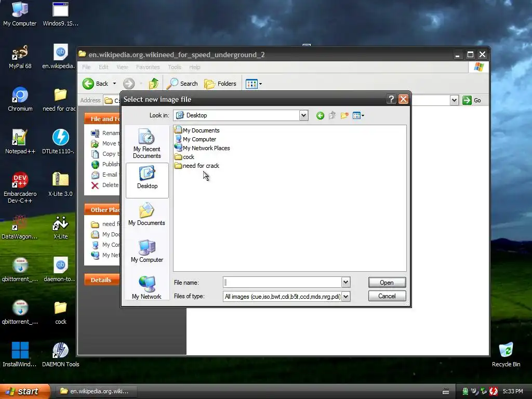This screenshot has height=399, width=532.
Task: Open Edit menu in Explorer window
Action: pyautogui.click(x=103, y=67)
